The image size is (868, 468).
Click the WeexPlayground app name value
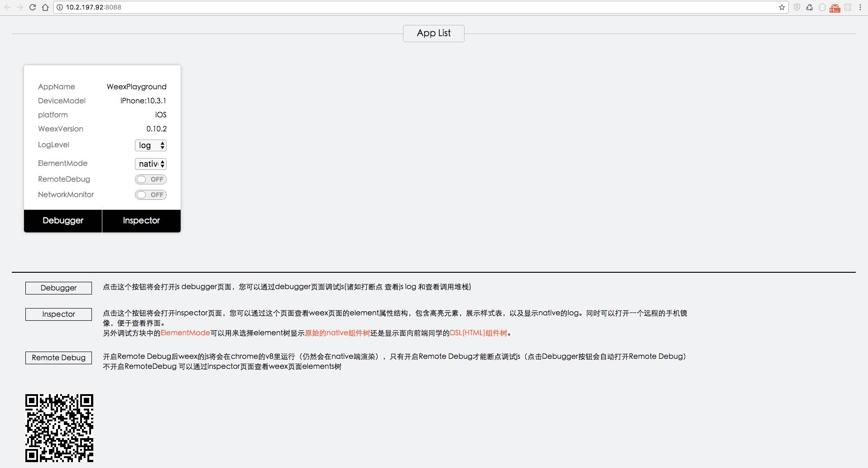pos(136,87)
